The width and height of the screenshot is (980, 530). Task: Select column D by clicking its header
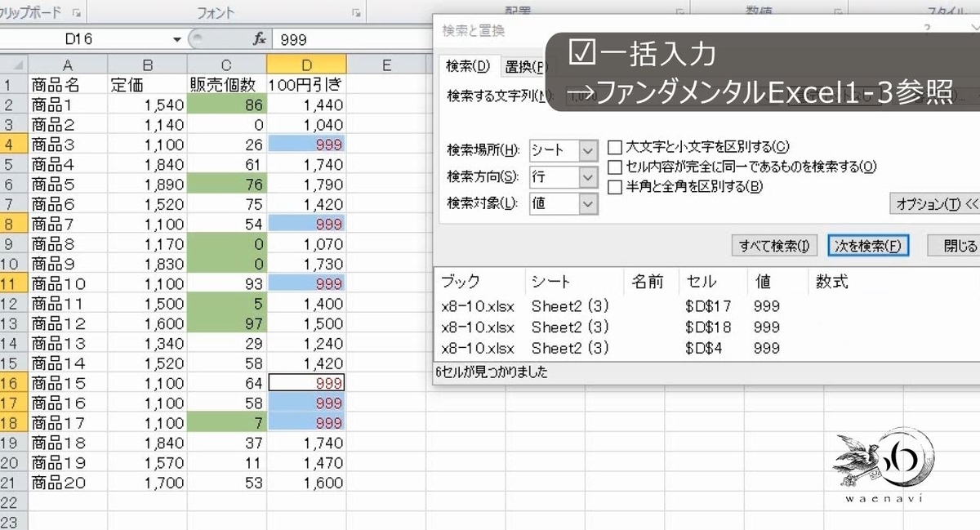tap(308, 63)
